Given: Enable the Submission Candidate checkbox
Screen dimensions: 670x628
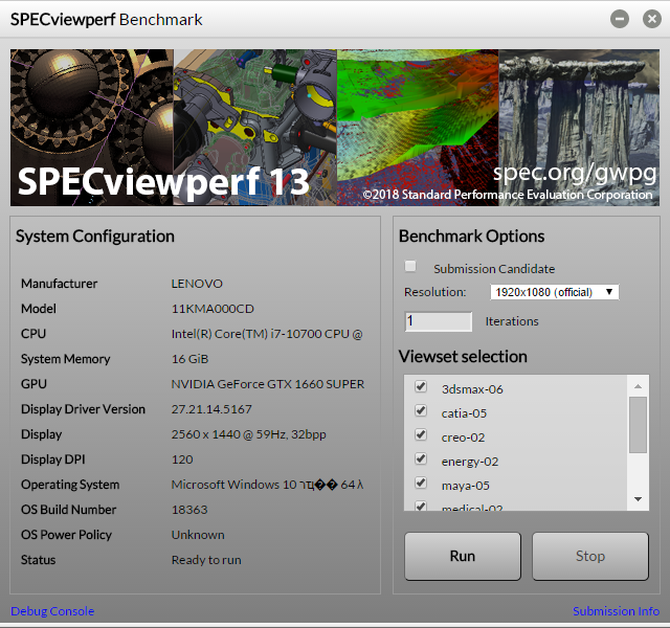Looking at the screenshot, I should pyautogui.click(x=410, y=267).
